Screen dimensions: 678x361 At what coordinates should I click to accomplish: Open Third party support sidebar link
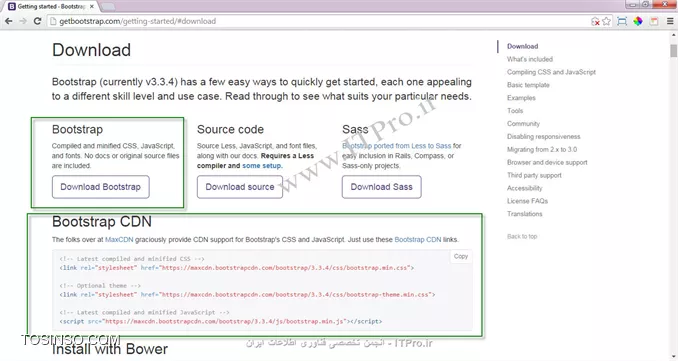[x=534, y=175]
